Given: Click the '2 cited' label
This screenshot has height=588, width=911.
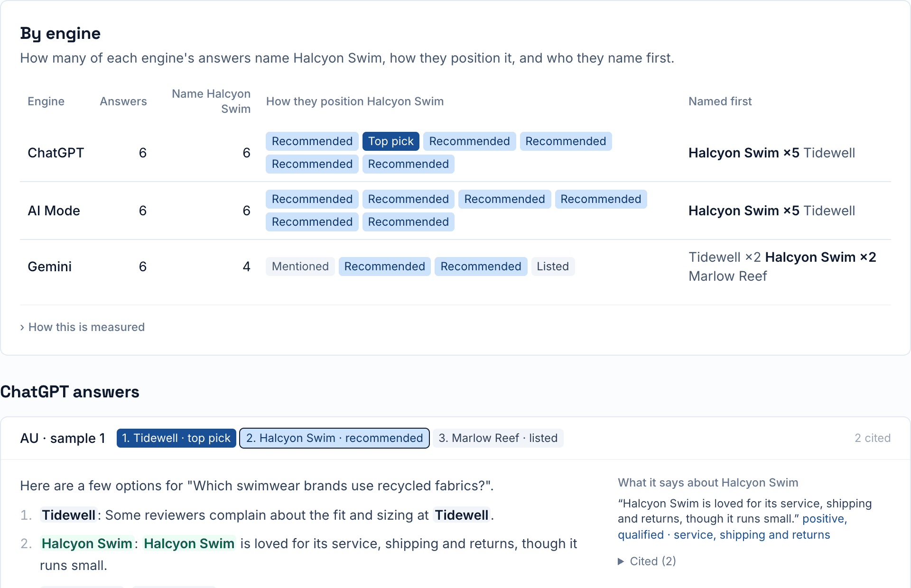Looking at the screenshot, I should [x=873, y=438].
